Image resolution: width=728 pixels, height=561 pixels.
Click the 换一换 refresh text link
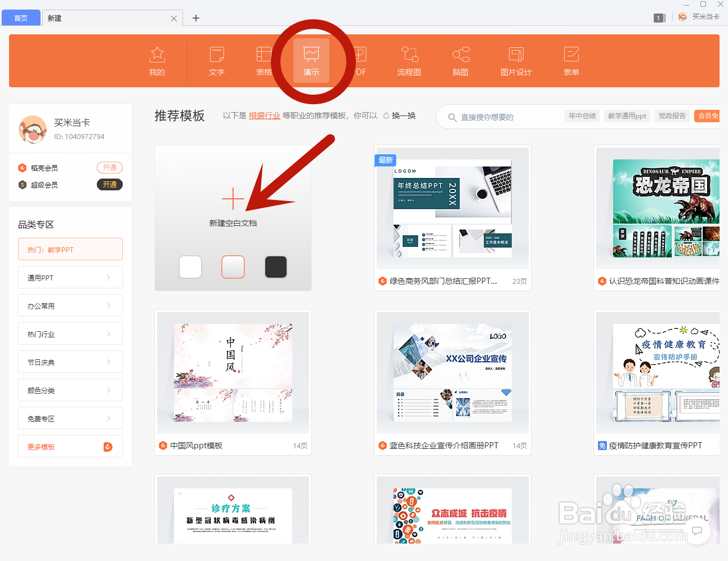(x=404, y=115)
